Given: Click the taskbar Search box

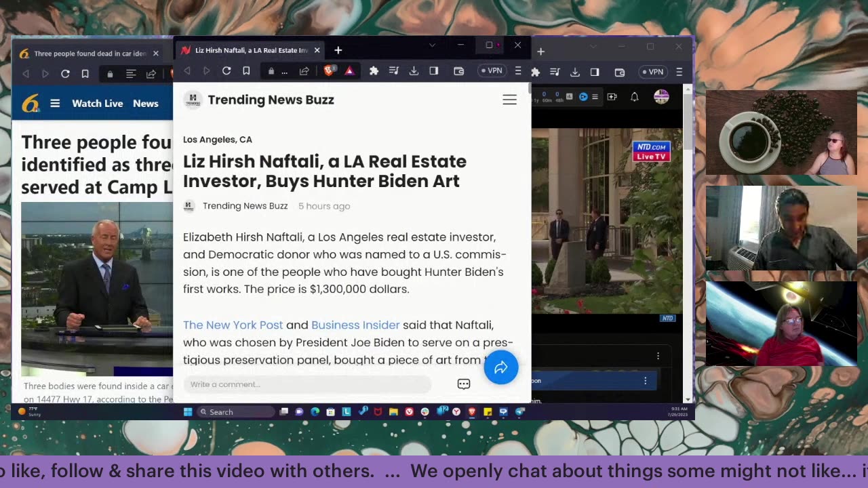Looking at the screenshot, I should (237, 411).
